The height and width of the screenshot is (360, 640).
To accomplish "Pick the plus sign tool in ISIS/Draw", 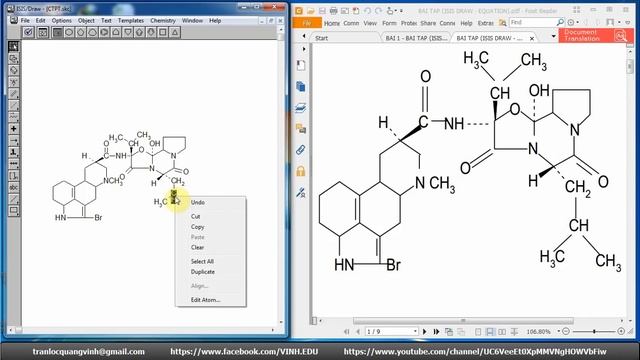I will click(13, 129).
